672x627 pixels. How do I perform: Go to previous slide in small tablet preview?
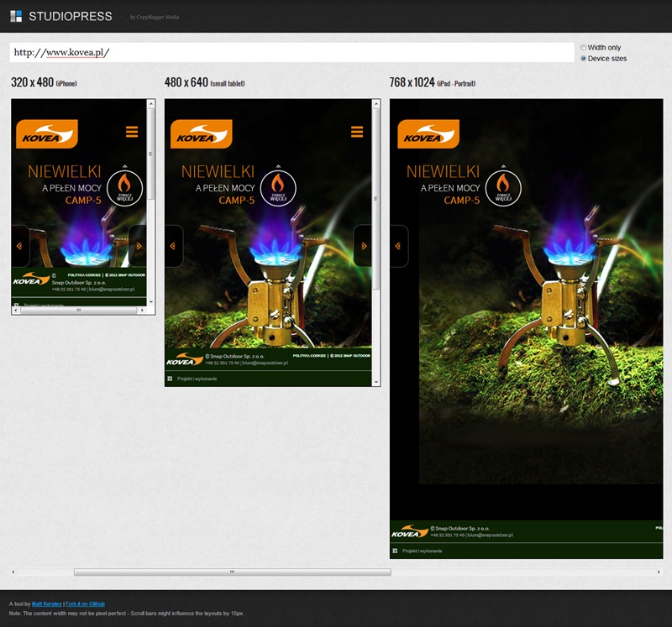(x=173, y=246)
